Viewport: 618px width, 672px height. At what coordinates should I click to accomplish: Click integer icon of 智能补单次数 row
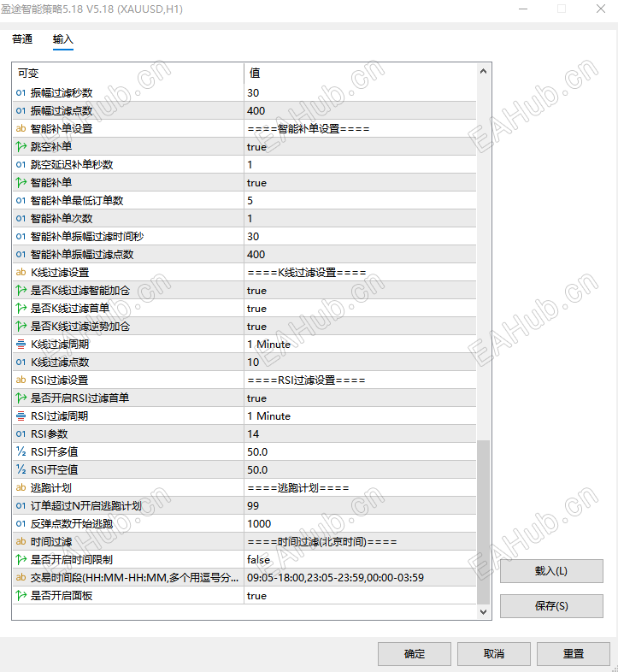coord(21,219)
